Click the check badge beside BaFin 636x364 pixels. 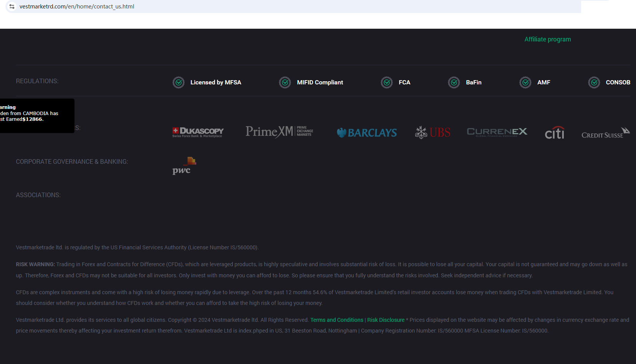click(x=454, y=82)
